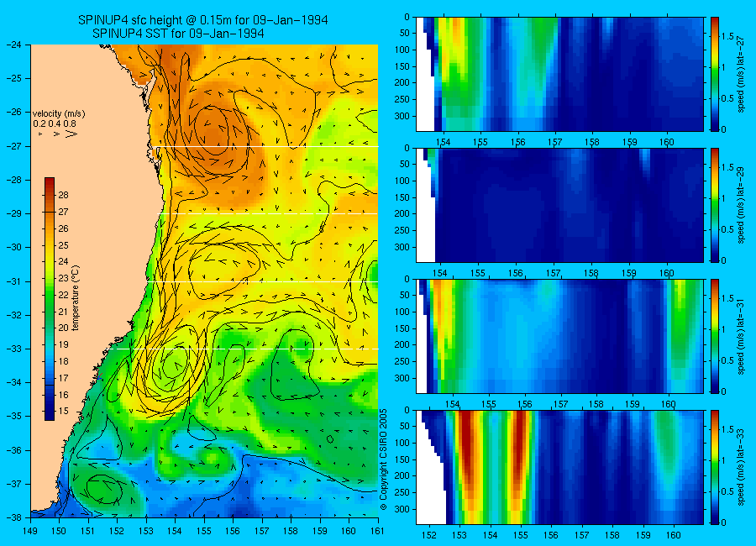
Task: Open the SST map plot with velocity vectors
Action: pos(204,281)
